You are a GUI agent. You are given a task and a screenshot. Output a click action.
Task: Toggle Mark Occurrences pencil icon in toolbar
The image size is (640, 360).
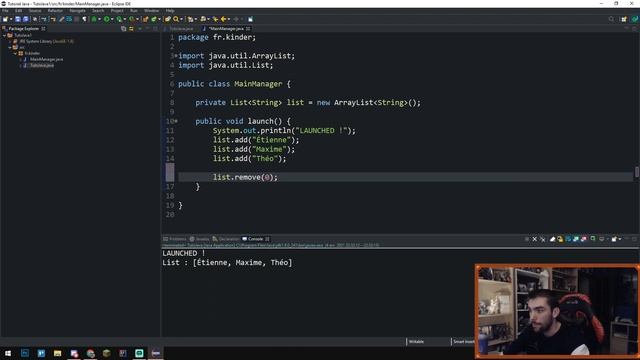click(62, 19)
